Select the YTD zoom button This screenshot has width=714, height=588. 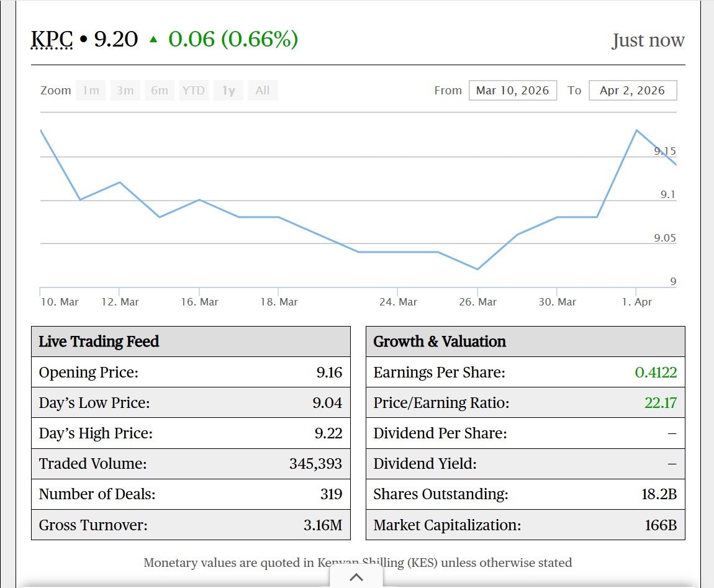[194, 90]
